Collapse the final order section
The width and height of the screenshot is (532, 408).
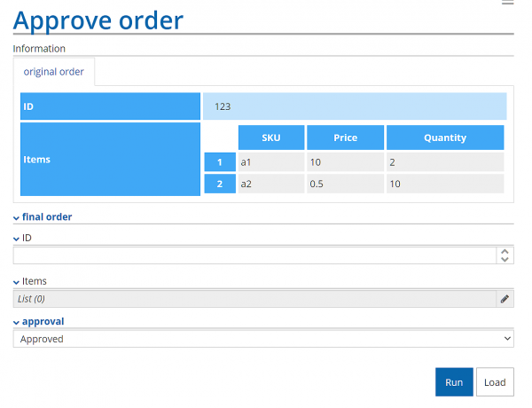tap(17, 217)
